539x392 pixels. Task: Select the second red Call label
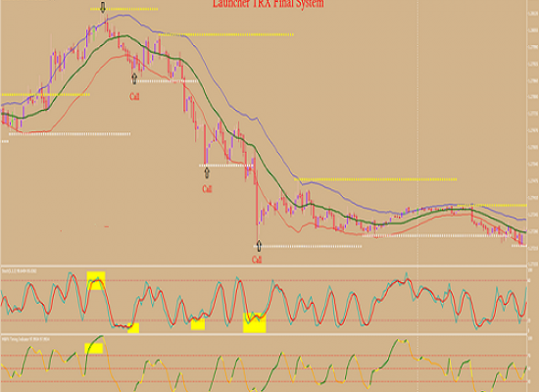click(x=207, y=189)
